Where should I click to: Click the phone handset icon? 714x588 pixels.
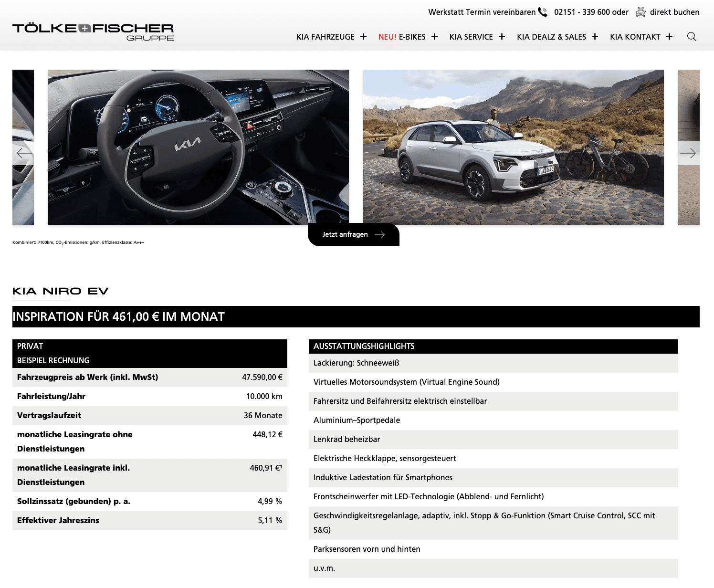coord(543,12)
